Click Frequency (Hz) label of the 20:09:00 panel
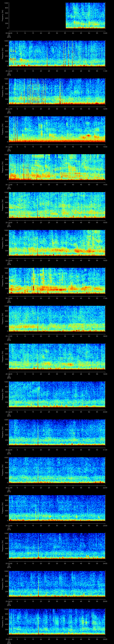Screen dimensions: 114x644 tap(3, 16)
